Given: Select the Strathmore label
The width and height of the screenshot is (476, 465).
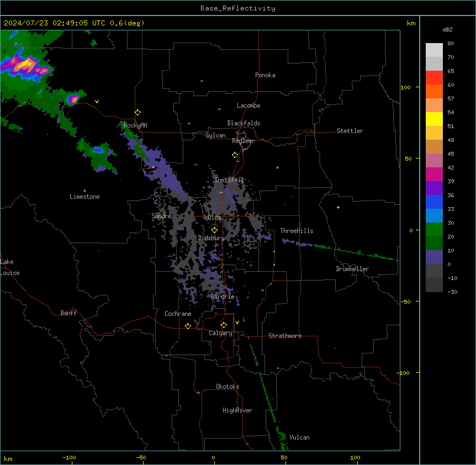Looking at the screenshot, I should [285, 336].
